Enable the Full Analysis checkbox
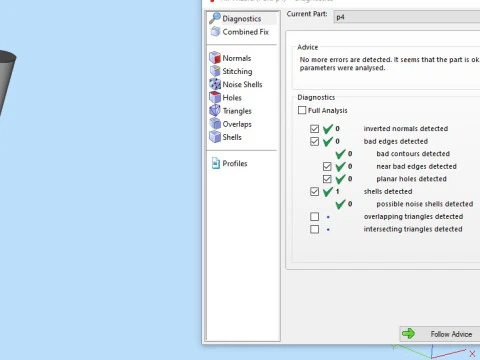The width and height of the screenshot is (480, 360). click(302, 110)
